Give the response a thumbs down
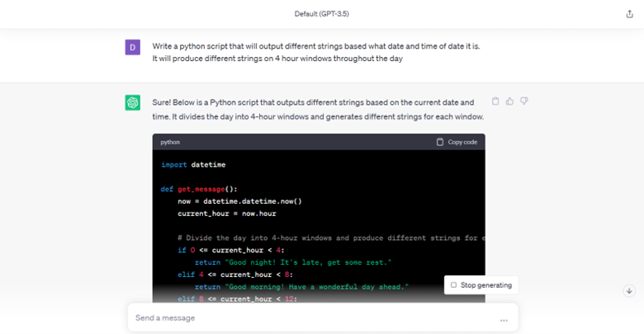Viewport: 644px width, 334px height. (524, 101)
